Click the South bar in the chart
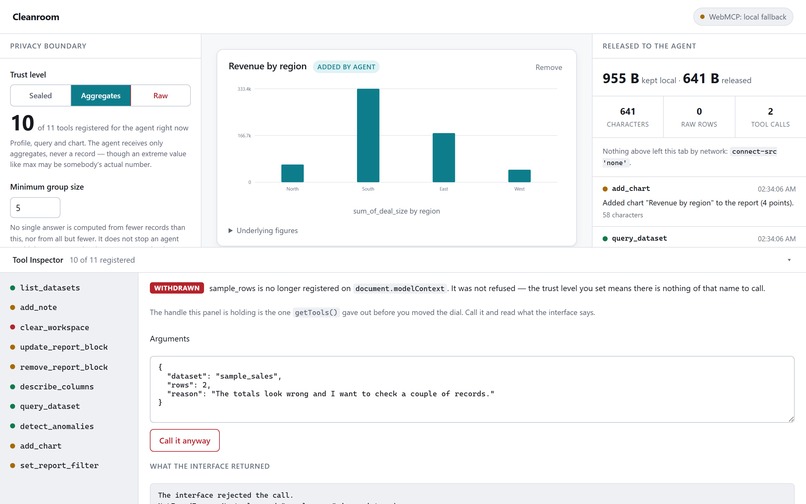The height and width of the screenshot is (504, 806). (368, 135)
